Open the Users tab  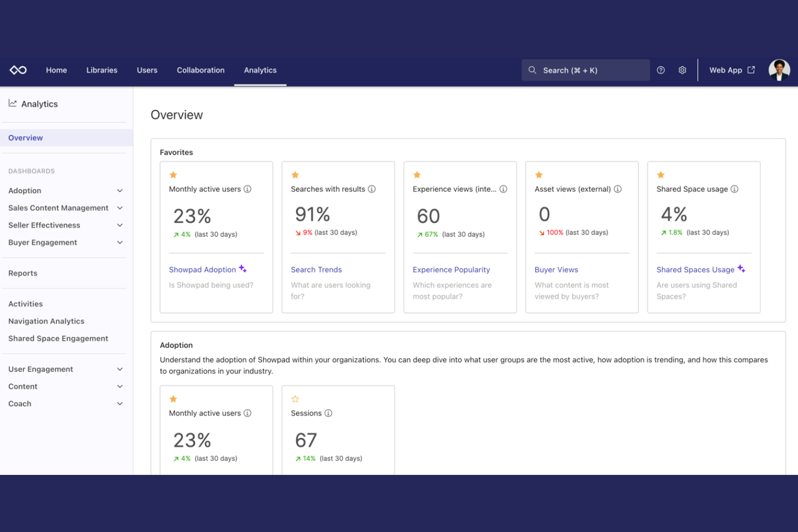pos(147,70)
